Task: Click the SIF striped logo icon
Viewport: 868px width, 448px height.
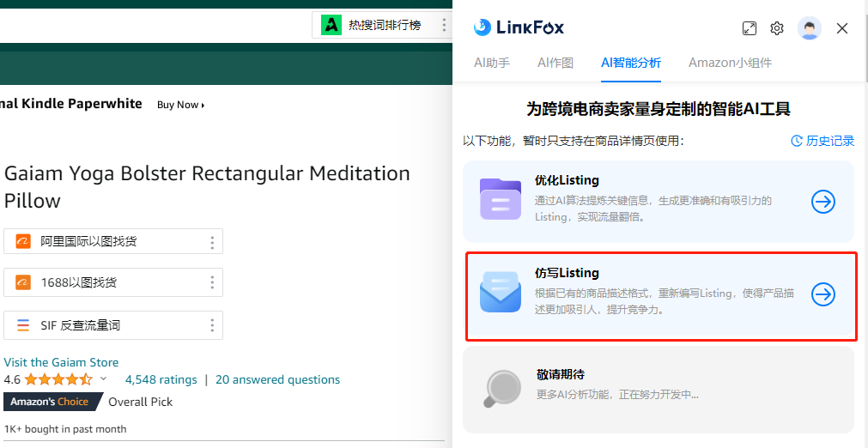Action: [x=23, y=325]
